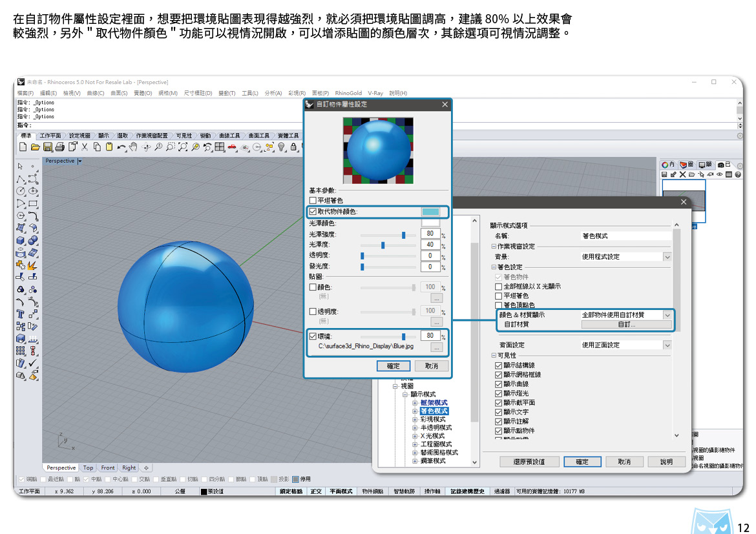
Task: Click the light bulb icon in the toolbar
Action: 282,147
